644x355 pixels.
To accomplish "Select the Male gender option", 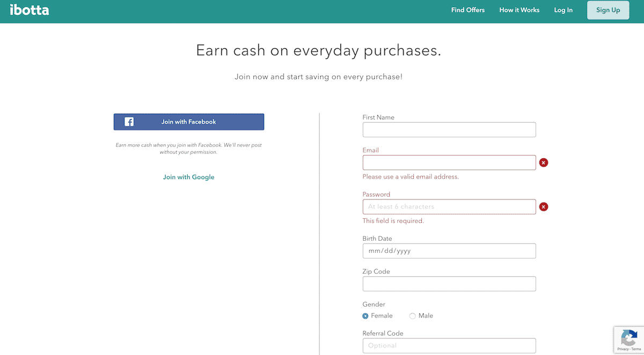I will point(413,316).
